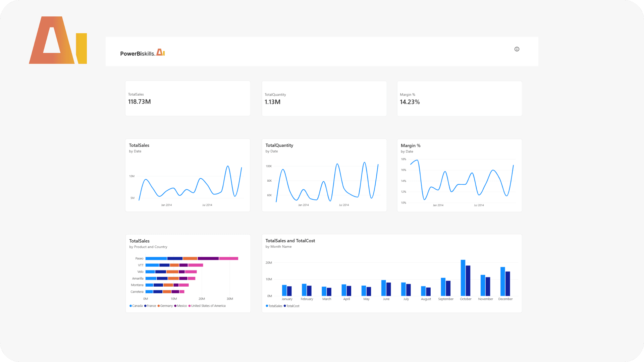Click the October TotalSales light blue bar
Screen dimensions: 644x362
(x=463, y=278)
